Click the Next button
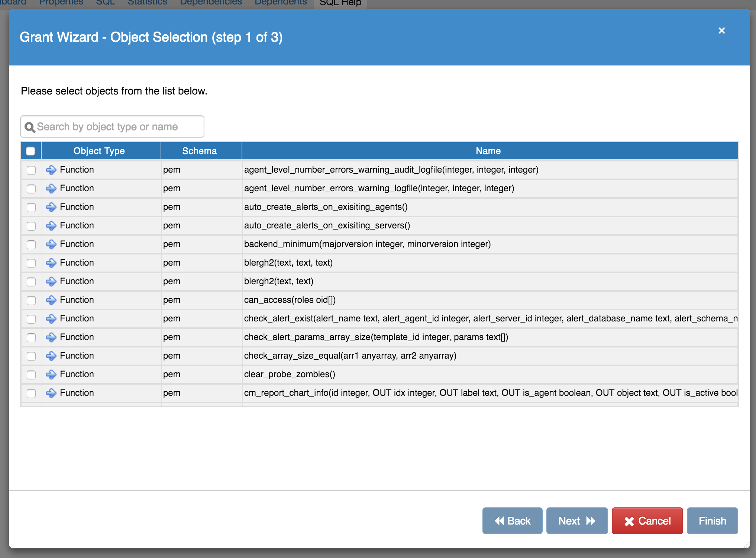The height and width of the screenshot is (558, 756). (x=576, y=521)
